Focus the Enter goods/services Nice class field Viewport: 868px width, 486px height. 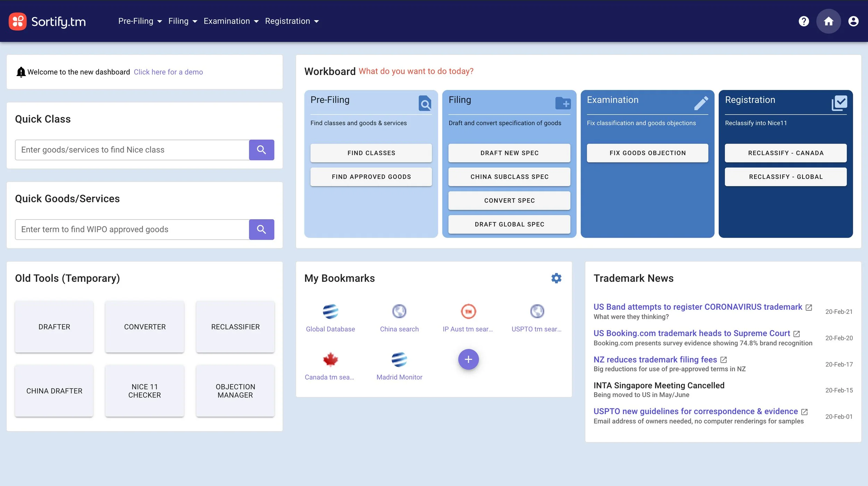tap(132, 150)
